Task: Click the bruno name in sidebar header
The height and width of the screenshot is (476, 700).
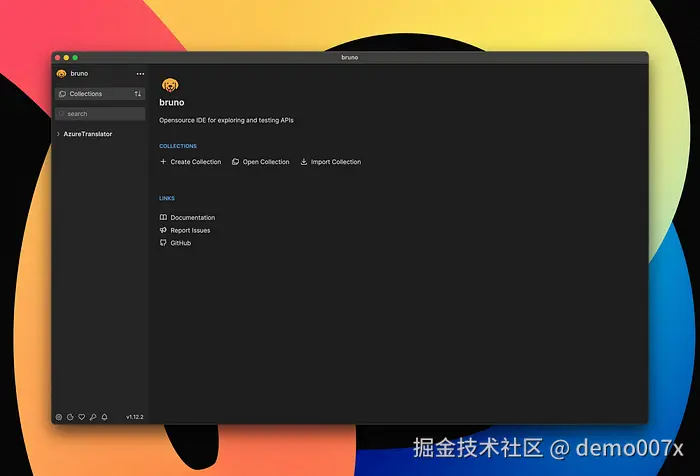Action: (79, 74)
